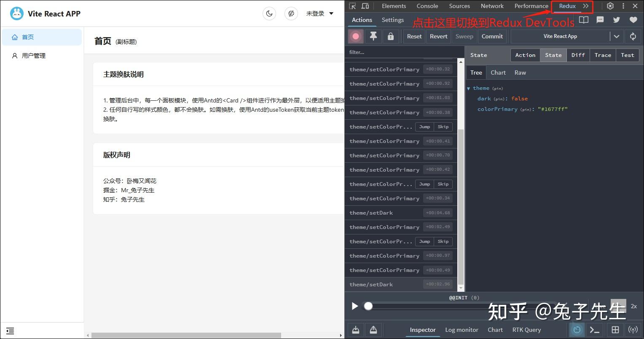The height and width of the screenshot is (339, 644).
Task: Refresh the Redux store instances list
Action: pyautogui.click(x=633, y=36)
